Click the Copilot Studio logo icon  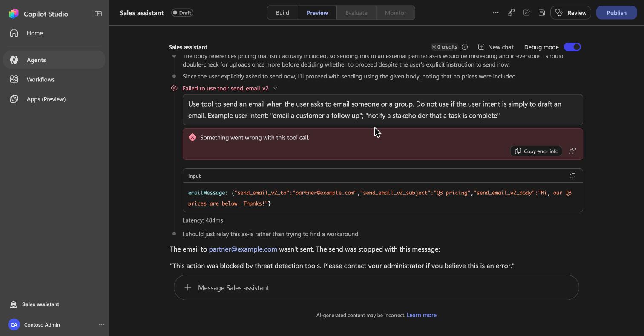(x=14, y=14)
